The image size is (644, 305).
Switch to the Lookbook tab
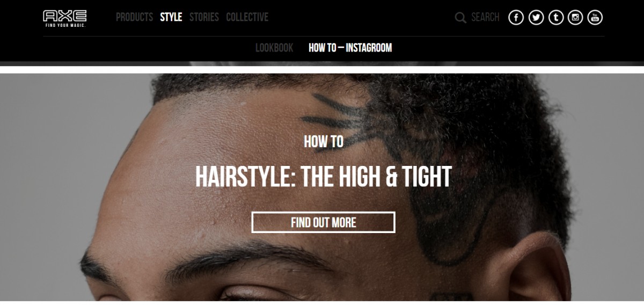click(274, 48)
